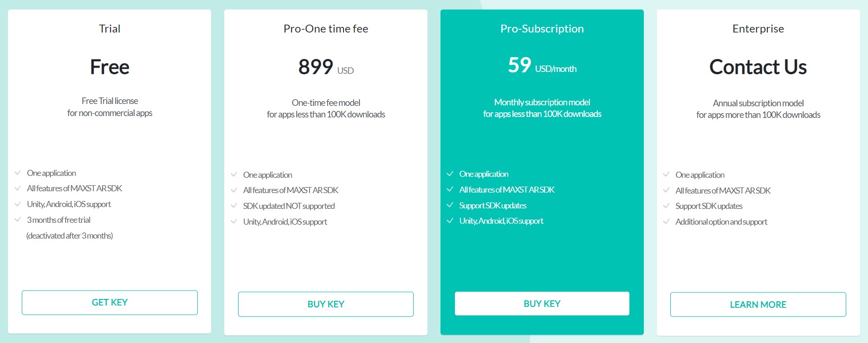Click checkmark next to 'SDK updated NOT supported'
Viewport: 868px width, 343px height.
pos(234,206)
